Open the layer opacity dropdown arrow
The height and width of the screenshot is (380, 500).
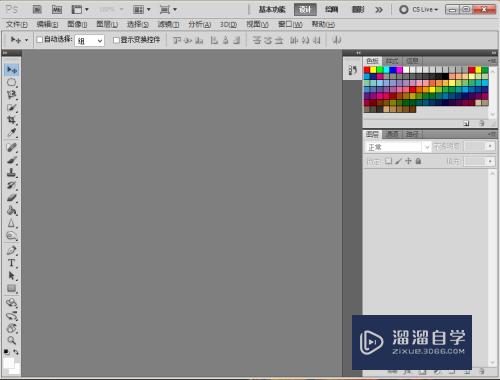click(x=490, y=146)
